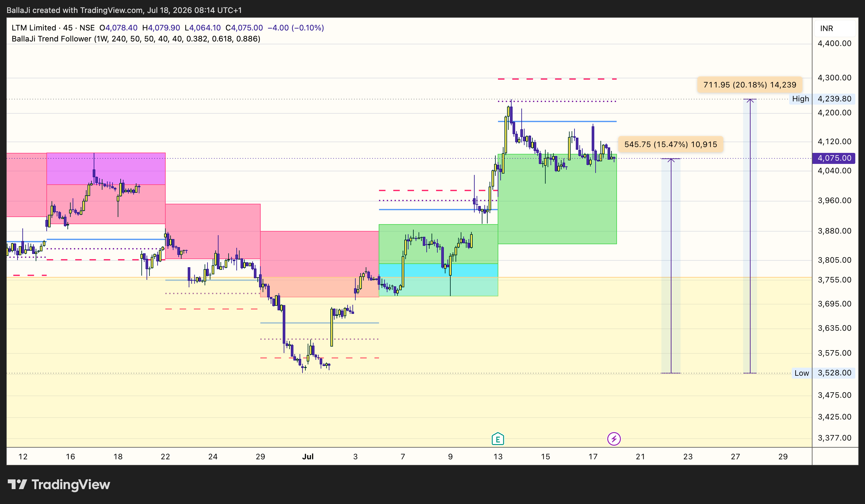Click the change value −4.00 (−0.10%)
The width and height of the screenshot is (865, 504).
coord(296,28)
